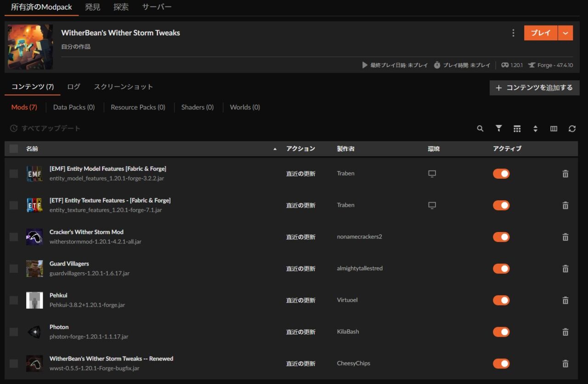Image resolution: width=588 pixels, height=384 pixels.
Task: Click the Cracker's Wither Storm Mod icon
Action: (x=34, y=237)
